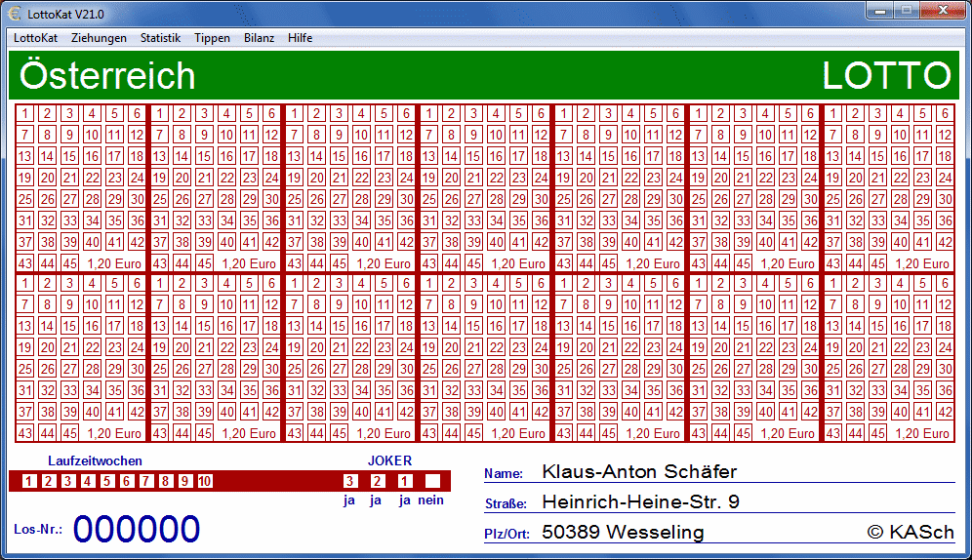The height and width of the screenshot is (560, 972).
Task: Click the © KASch copyright text
Action: point(911,532)
